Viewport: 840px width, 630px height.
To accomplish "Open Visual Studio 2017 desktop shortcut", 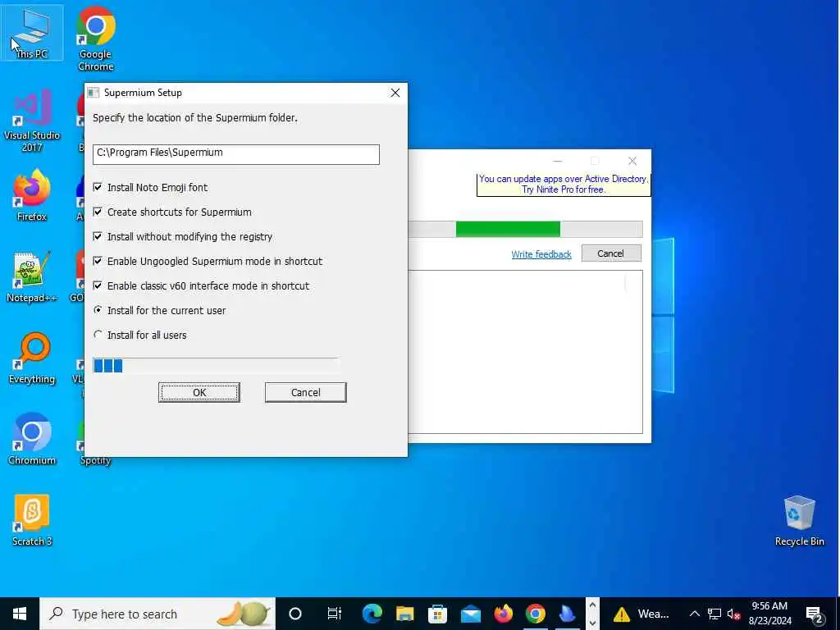I will (x=32, y=121).
